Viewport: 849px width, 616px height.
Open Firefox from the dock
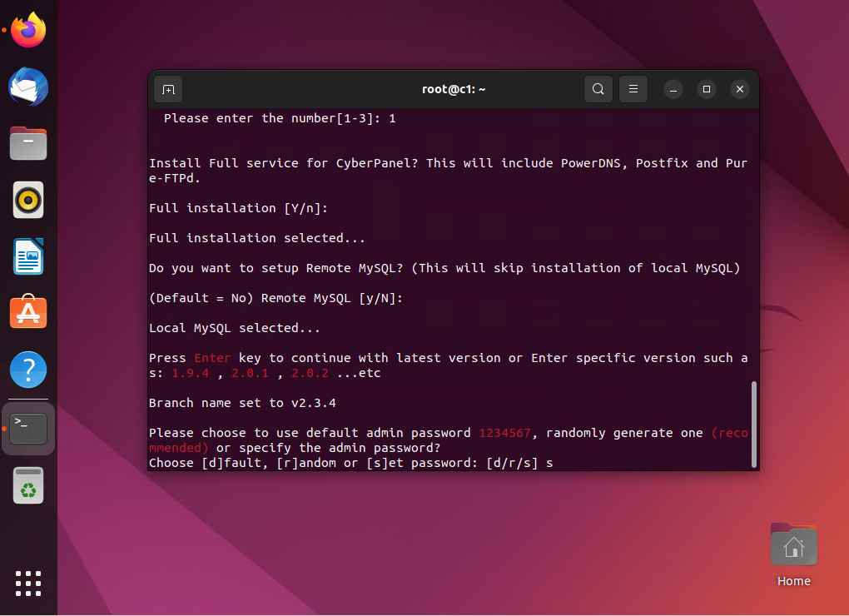click(x=28, y=30)
